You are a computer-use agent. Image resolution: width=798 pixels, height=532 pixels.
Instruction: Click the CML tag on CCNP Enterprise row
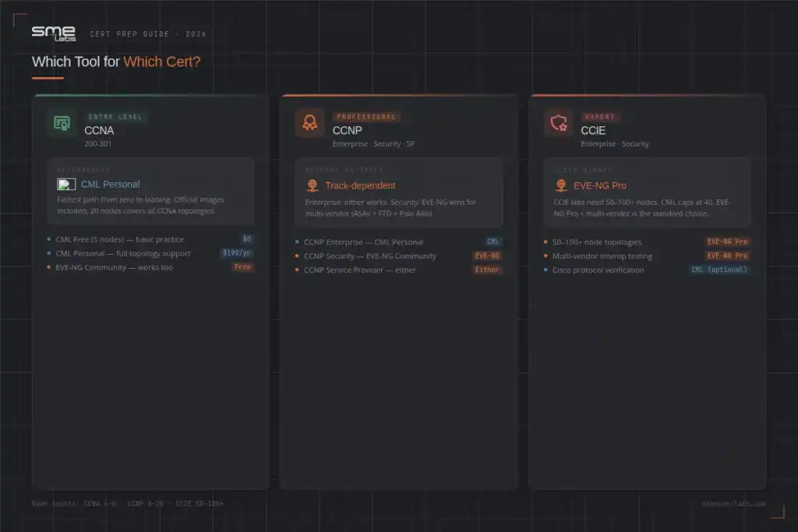493,242
